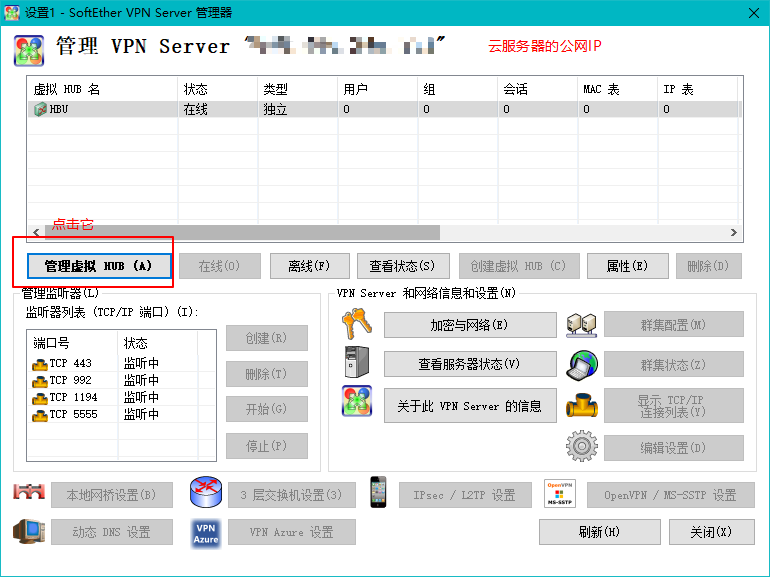Viewport: 770px width, 577px height.
Task: Select 监听中 status of TCP 5555
Action: pyautogui.click(x=141, y=415)
